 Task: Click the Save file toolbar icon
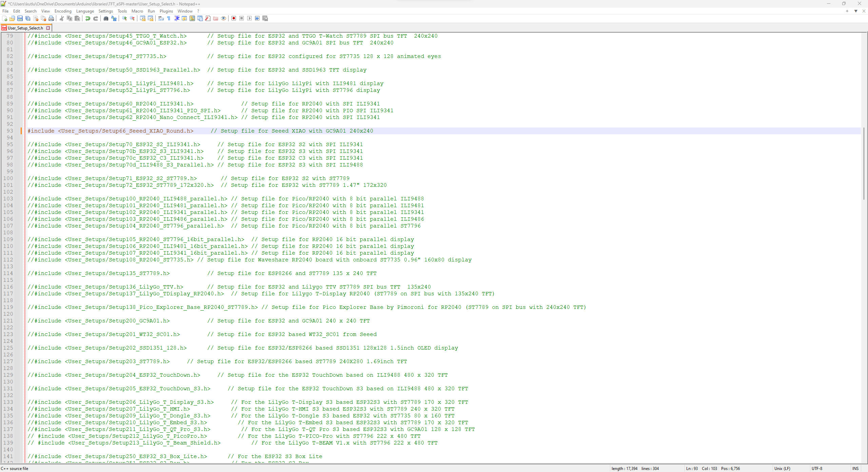coord(20,18)
